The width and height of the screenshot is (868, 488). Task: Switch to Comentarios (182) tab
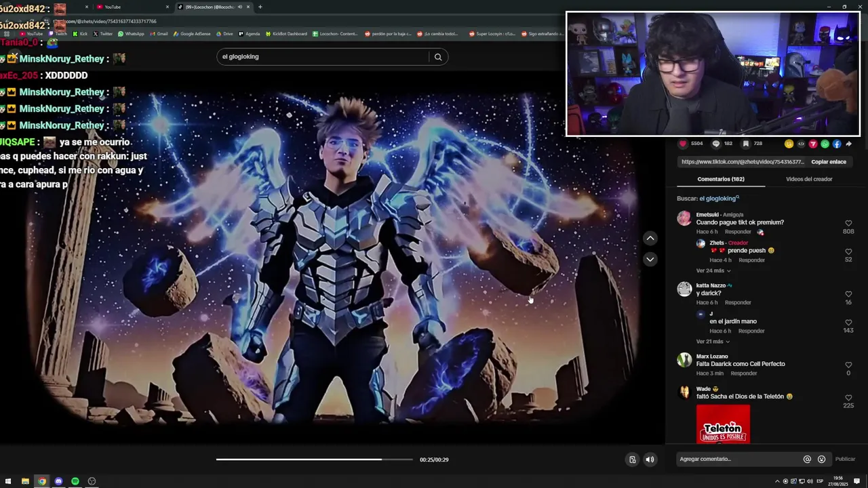click(x=720, y=179)
